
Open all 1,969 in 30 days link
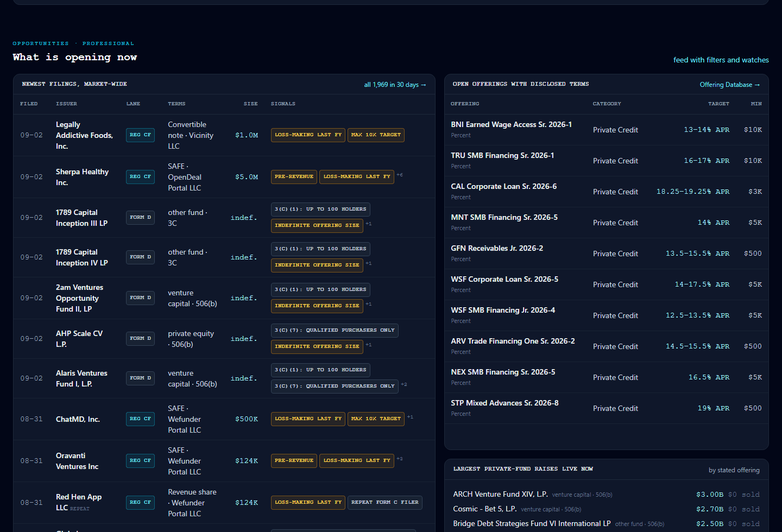point(395,85)
